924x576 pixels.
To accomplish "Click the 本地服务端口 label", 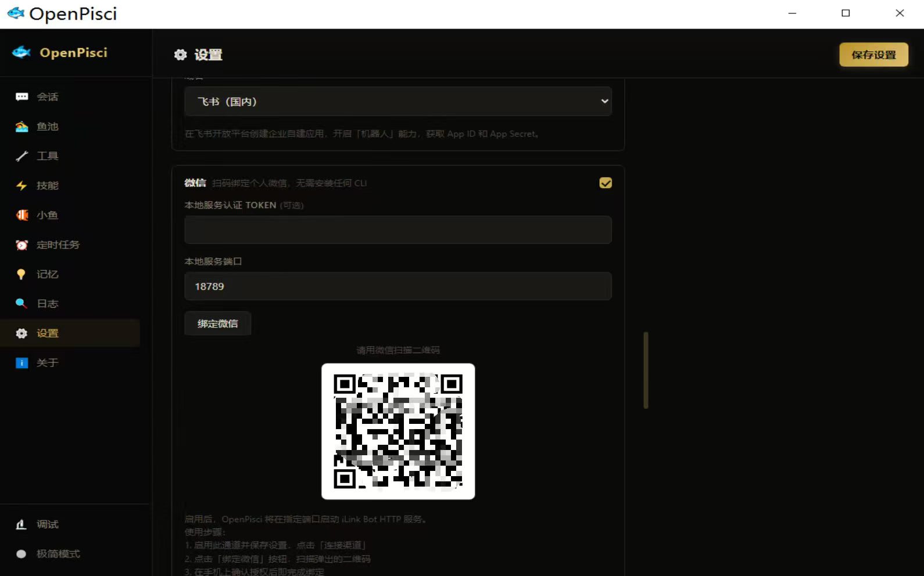I will [213, 261].
